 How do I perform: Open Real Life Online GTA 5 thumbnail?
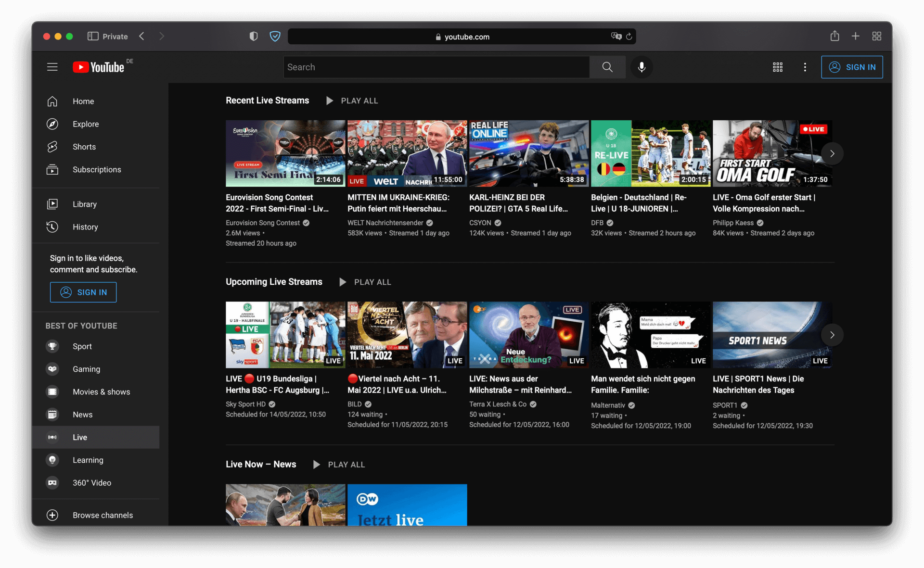529,153
